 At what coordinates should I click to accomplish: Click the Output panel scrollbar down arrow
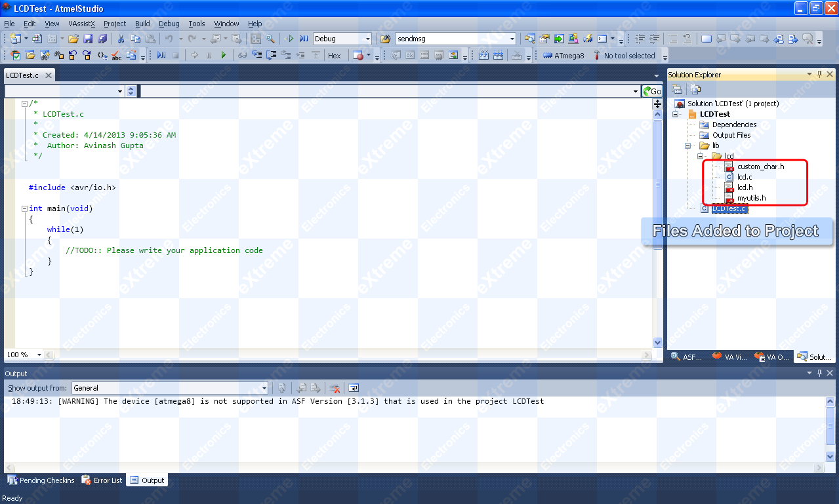click(x=830, y=456)
